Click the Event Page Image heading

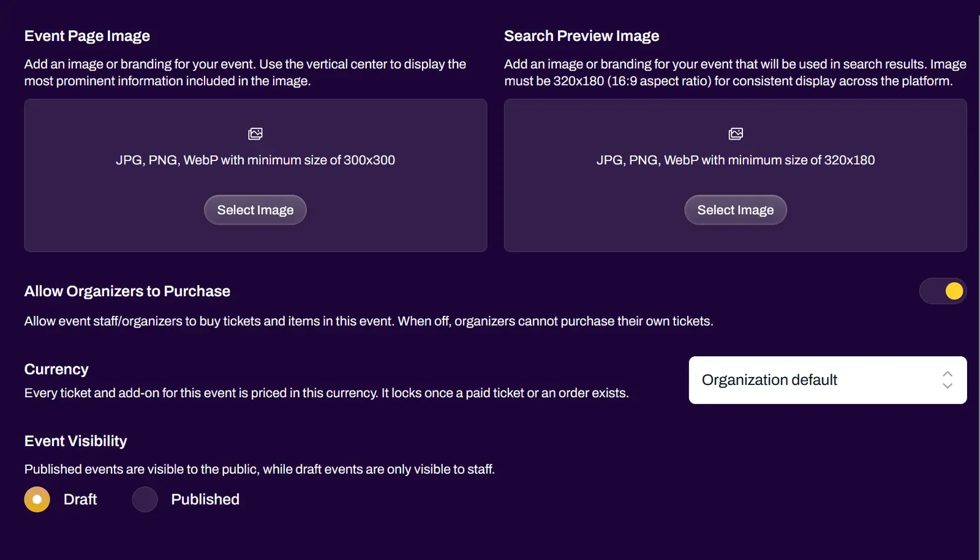87,36
